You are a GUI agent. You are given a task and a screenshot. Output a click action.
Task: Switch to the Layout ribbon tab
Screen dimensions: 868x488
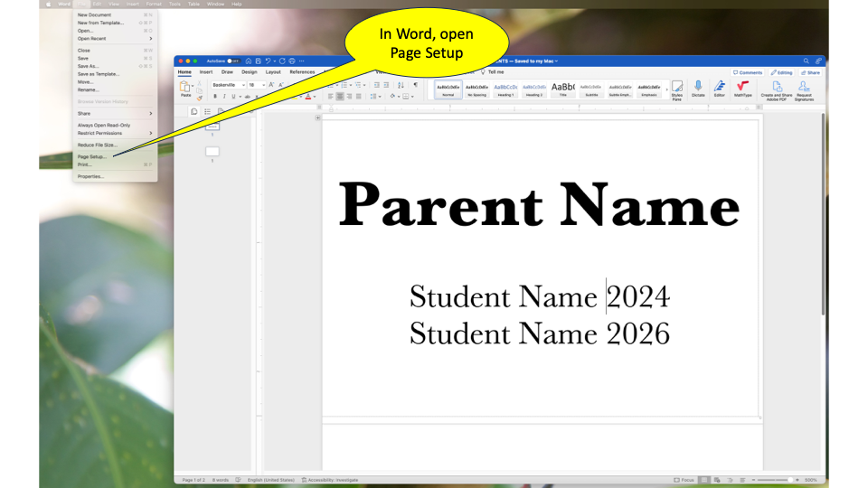tap(273, 72)
